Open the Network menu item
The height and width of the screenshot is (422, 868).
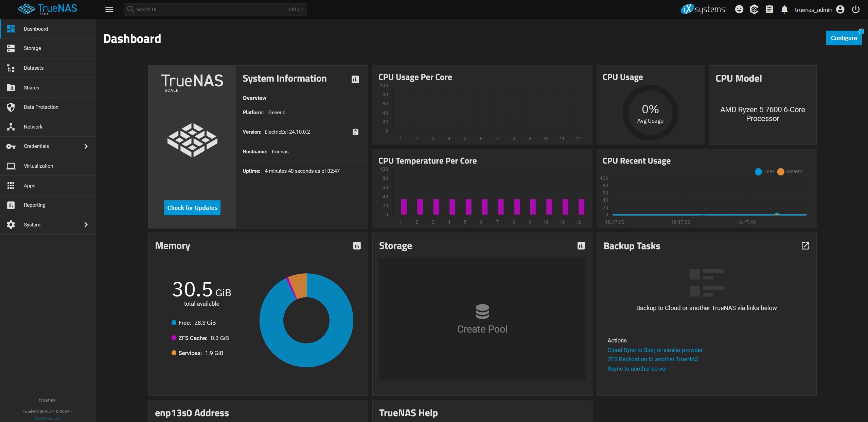pyautogui.click(x=48, y=127)
